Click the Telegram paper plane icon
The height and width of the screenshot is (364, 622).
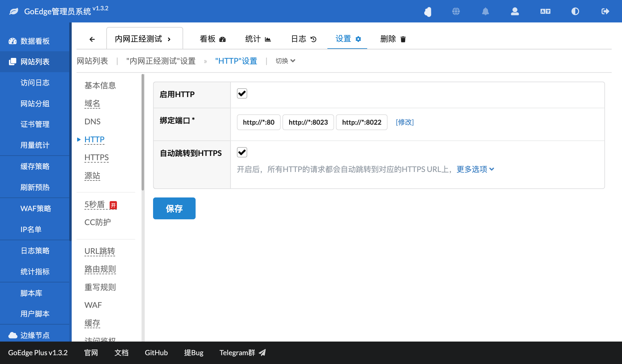(262, 352)
